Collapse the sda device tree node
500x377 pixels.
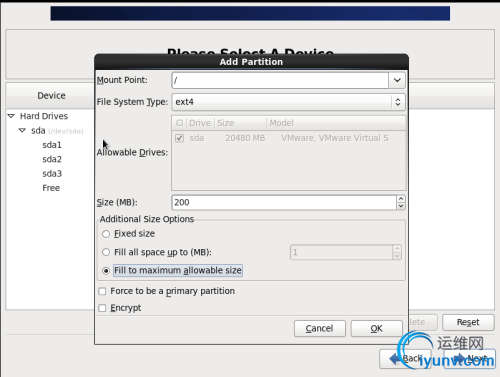point(22,130)
